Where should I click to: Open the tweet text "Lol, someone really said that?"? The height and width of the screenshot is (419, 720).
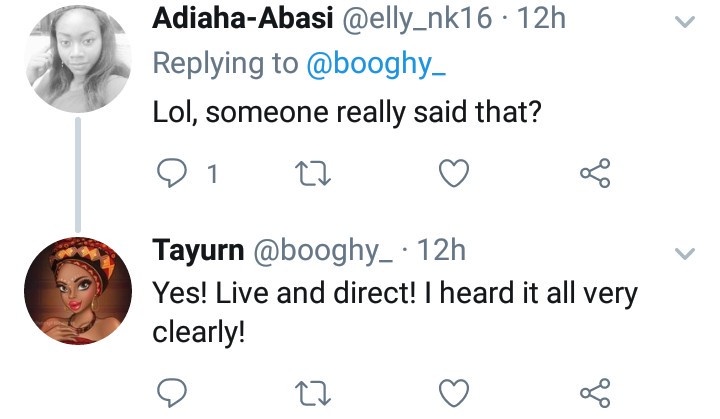pos(346,113)
